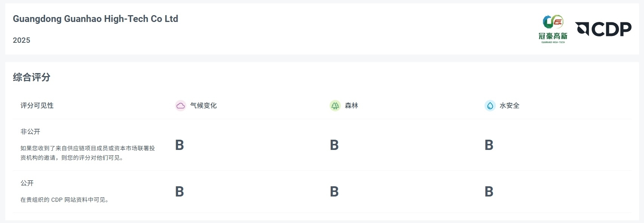
Task: Select the 水安全 column label
Action: 509,106
